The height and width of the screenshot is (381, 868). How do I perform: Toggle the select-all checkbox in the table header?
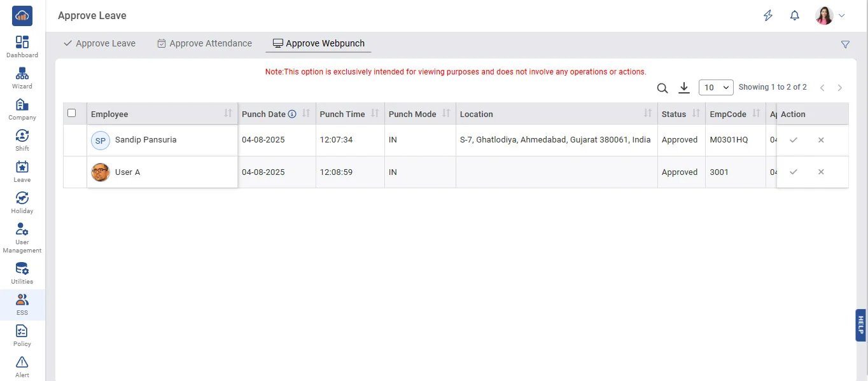click(x=72, y=113)
